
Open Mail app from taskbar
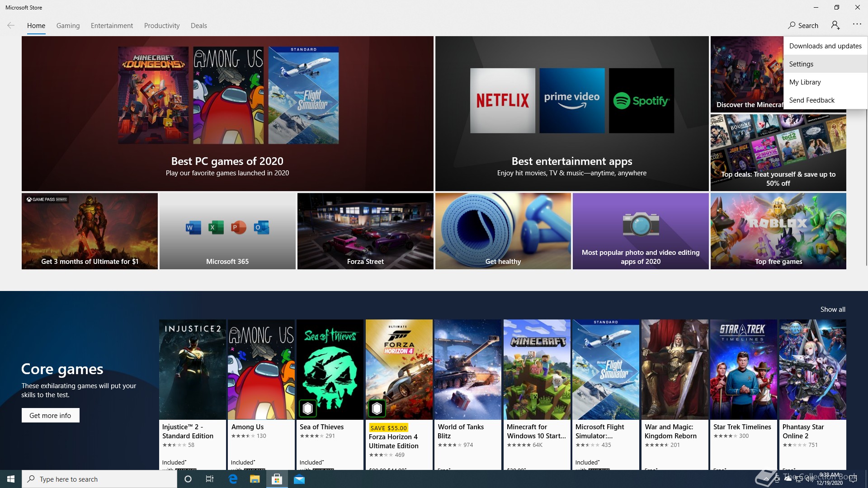coord(299,479)
